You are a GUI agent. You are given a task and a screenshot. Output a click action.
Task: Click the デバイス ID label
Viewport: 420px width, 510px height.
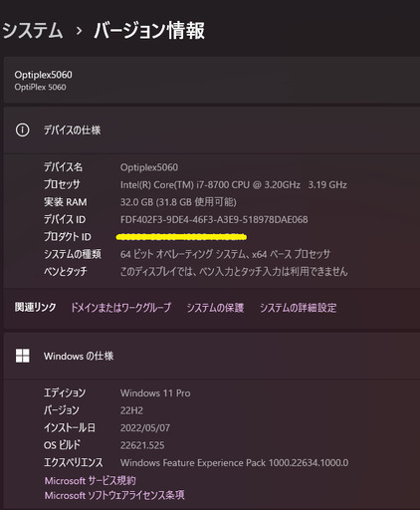[65, 219]
